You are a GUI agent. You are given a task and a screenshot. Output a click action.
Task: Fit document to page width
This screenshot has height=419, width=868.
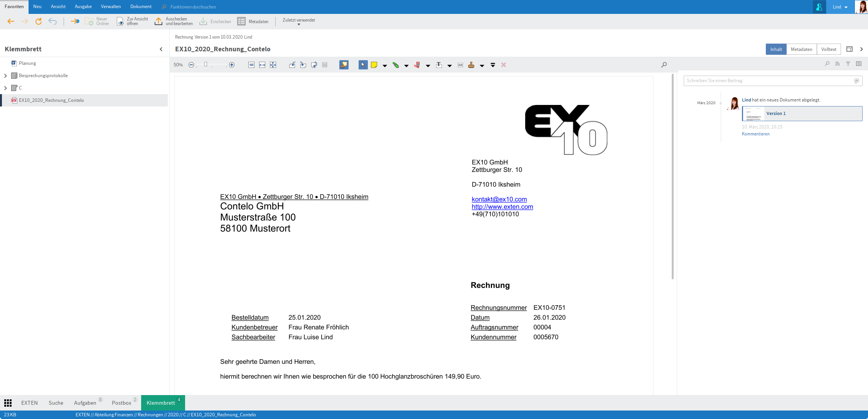262,65
